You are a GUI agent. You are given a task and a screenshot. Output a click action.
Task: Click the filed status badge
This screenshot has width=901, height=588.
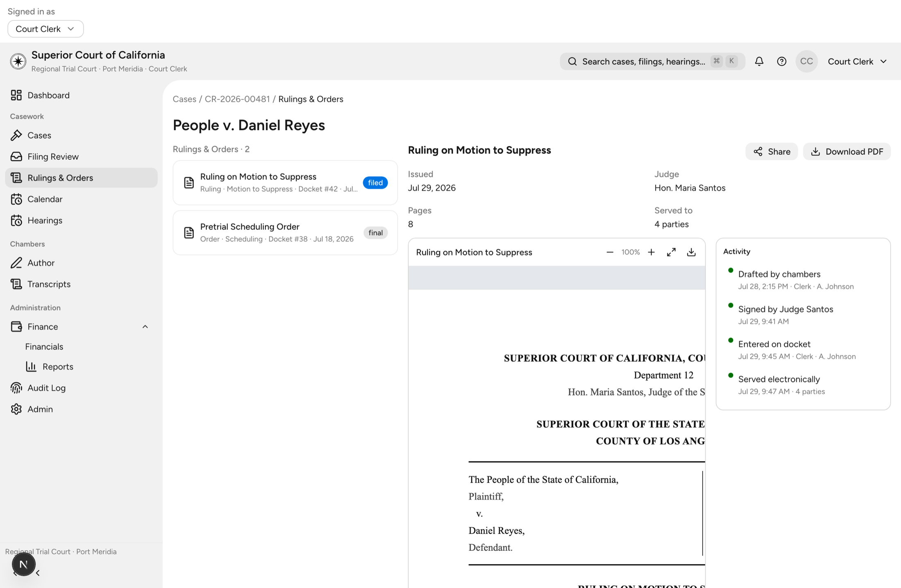[x=375, y=183]
